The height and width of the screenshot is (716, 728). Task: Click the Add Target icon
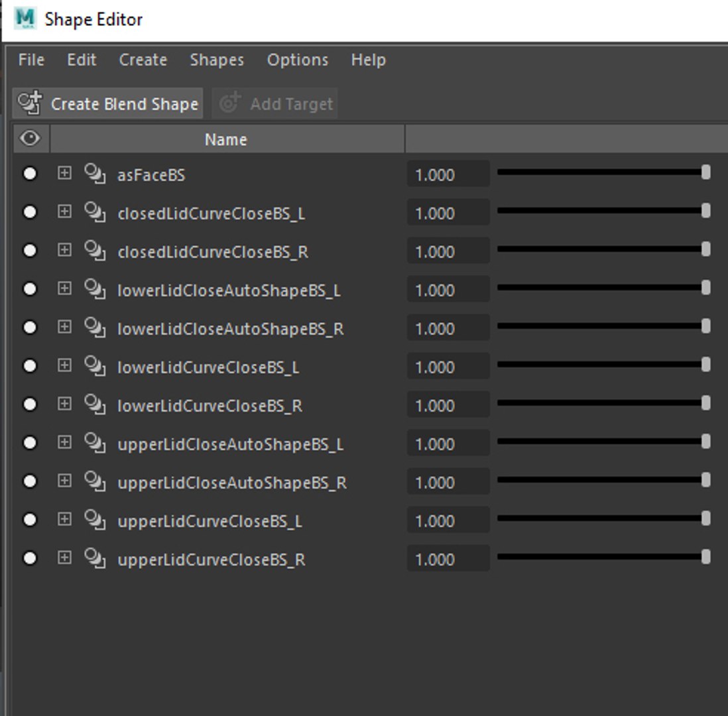(230, 103)
